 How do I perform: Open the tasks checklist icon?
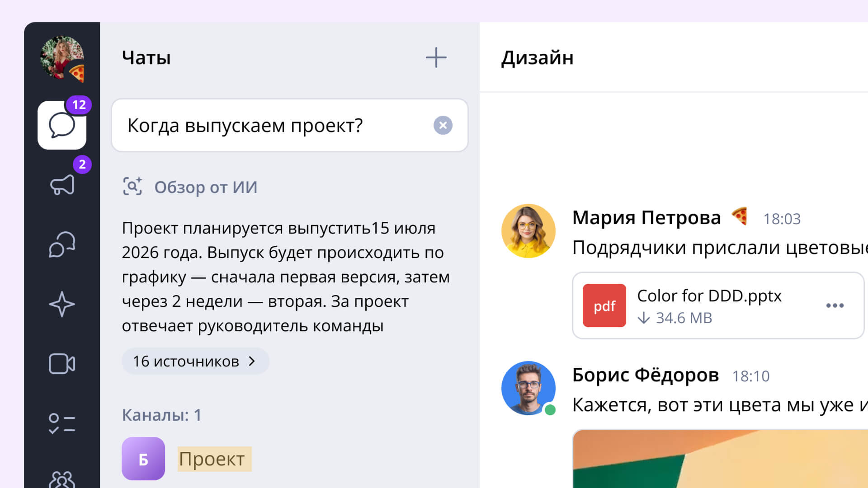point(62,423)
